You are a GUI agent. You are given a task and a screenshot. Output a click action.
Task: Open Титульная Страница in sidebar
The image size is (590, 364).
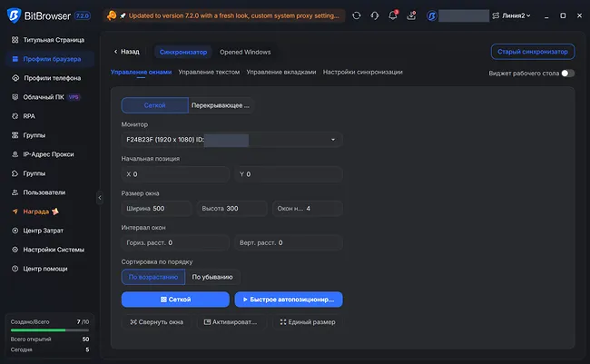48,40
